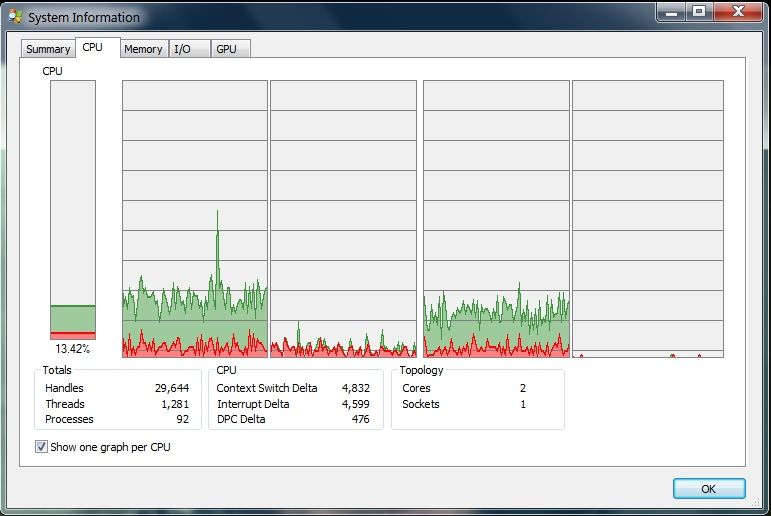The height and width of the screenshot is (516, 771).
Task: Click the resize grip beside OK
Action: point(756,502)
